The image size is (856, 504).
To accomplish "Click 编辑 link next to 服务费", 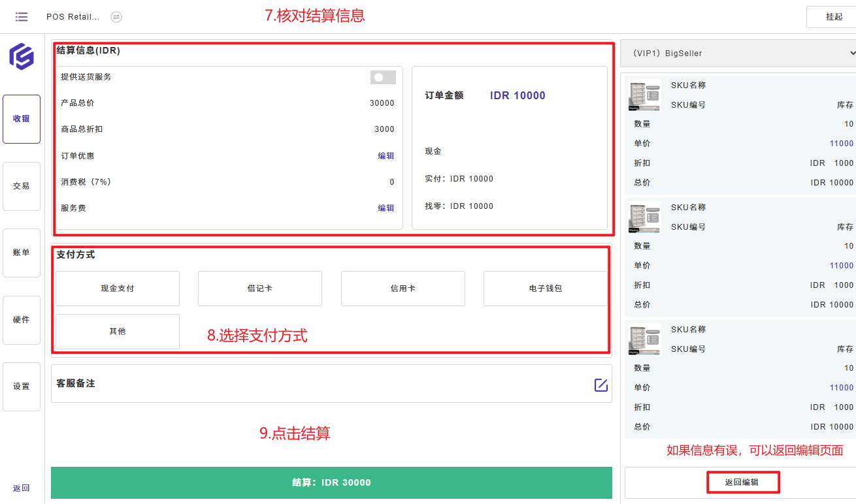I will (386, 208).
